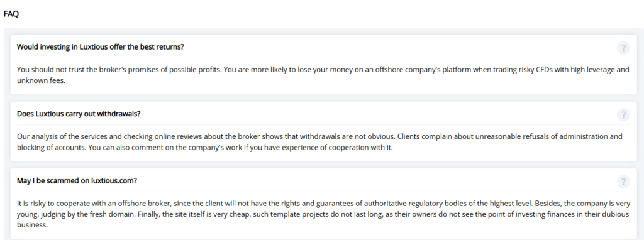This screenshot has height=240, width=644.
Task: Click the word 'Luxtious' in the first question title
Action: pyautogui.click(x=94, y=46)
